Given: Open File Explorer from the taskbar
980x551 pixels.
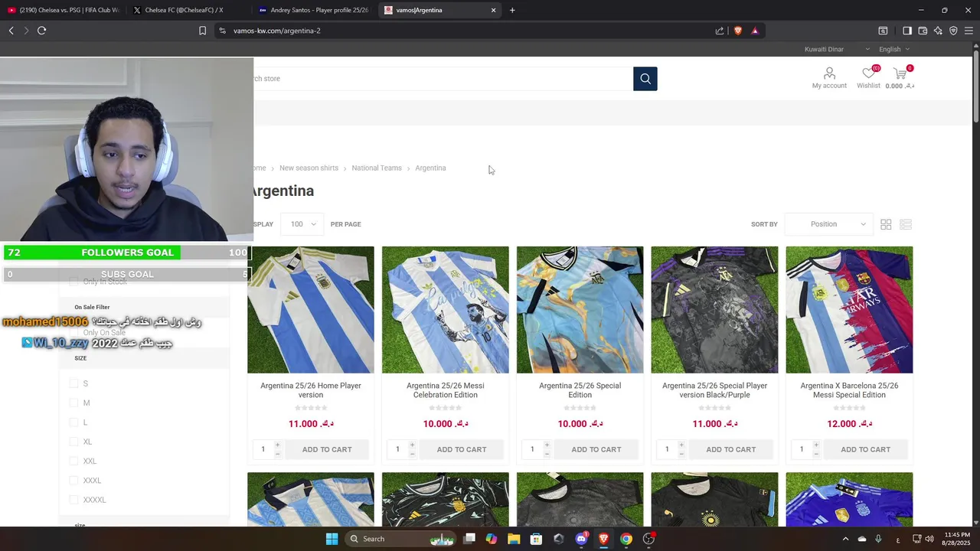Looking at the screenshot, I should point(514,539).
